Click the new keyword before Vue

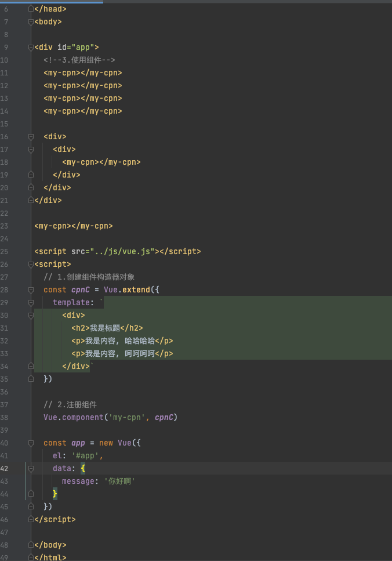tap(106, 443)
